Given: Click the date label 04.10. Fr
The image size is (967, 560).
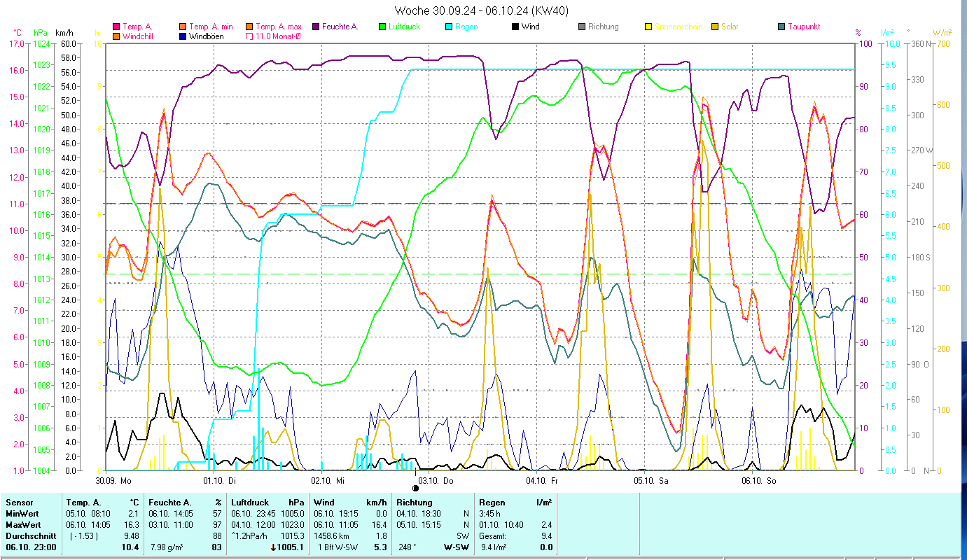Looking at the screenshot, I should coord(543,481).
